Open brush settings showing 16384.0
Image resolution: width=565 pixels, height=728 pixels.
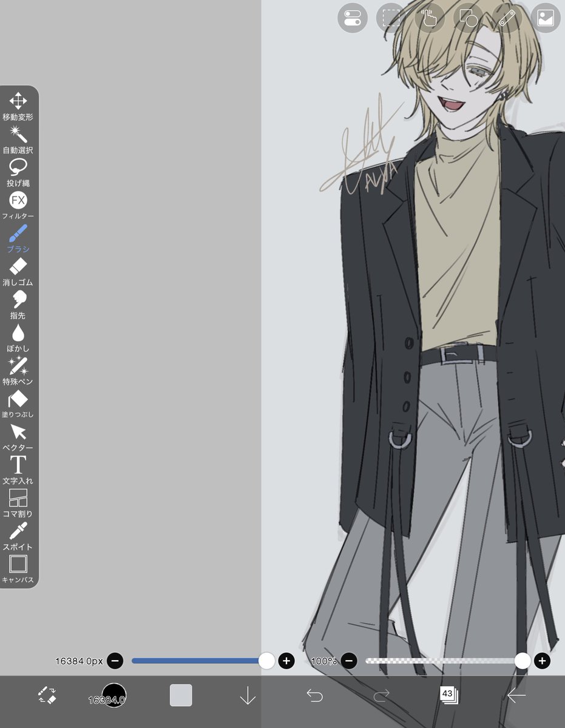click(x=113, y=695)
